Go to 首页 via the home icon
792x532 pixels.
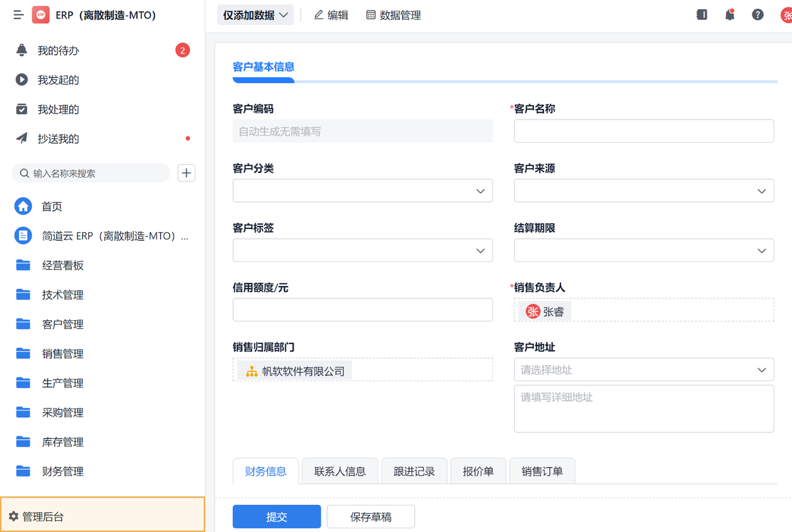tap(23, 206)
